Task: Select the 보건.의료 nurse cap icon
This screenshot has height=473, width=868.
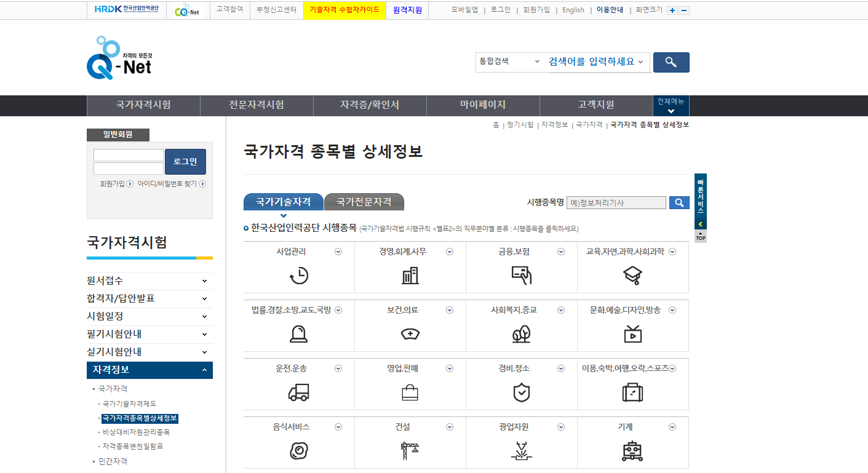Action: point(410,334)
